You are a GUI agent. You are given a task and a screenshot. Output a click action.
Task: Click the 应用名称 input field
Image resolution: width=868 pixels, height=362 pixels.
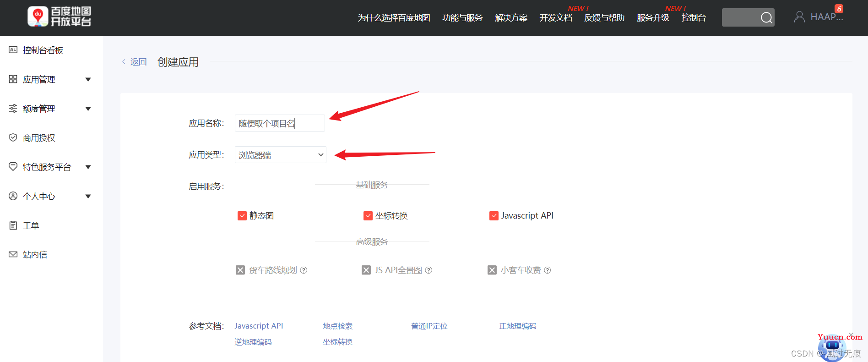point(280,123)
